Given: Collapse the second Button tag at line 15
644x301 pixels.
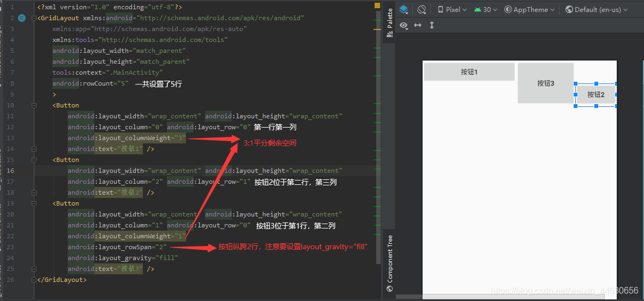Looking at the screenshot, I should coord(34,160).
